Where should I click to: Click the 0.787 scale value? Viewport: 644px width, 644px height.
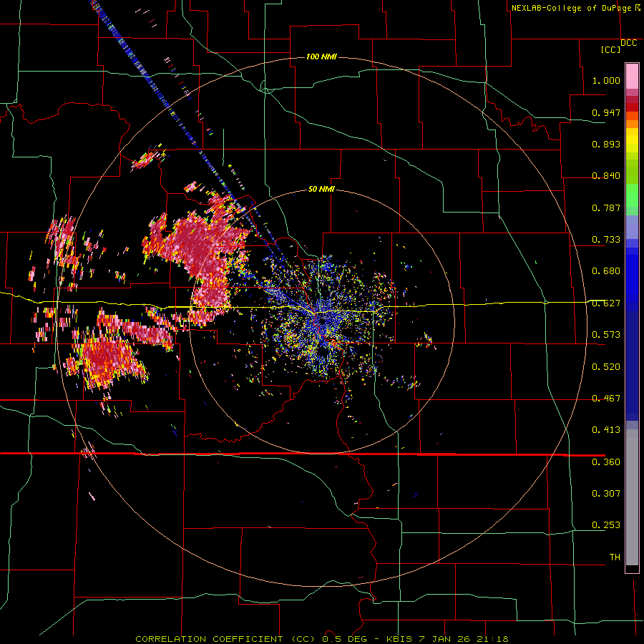pos(606,208)
